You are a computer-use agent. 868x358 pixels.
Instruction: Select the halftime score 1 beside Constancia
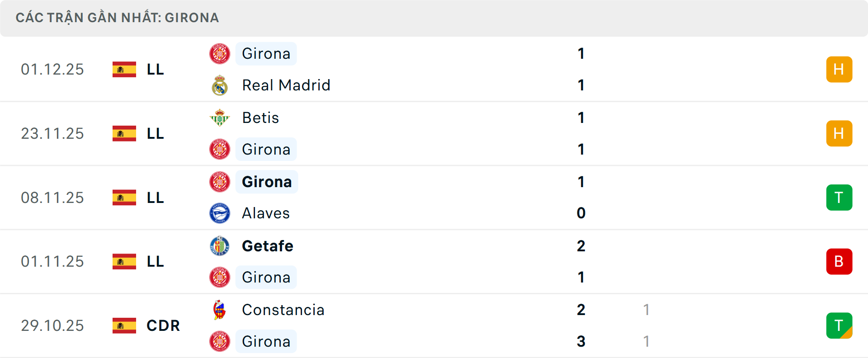[x=647, y=310]
